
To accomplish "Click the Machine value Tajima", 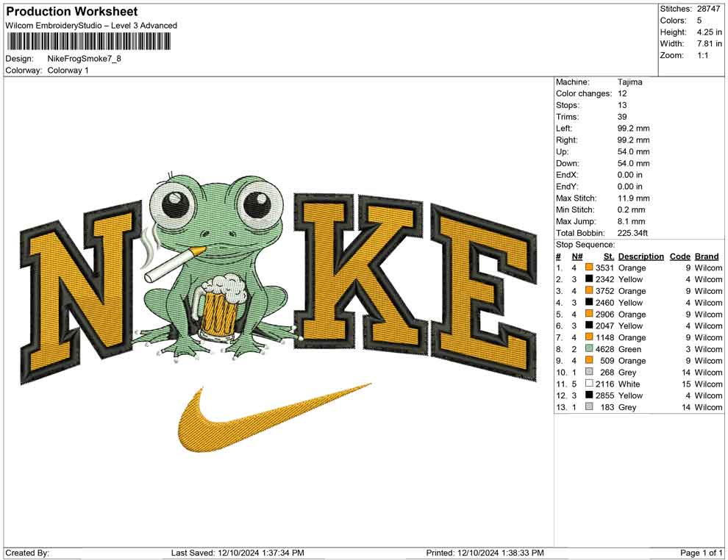I will tap(629, 82).
